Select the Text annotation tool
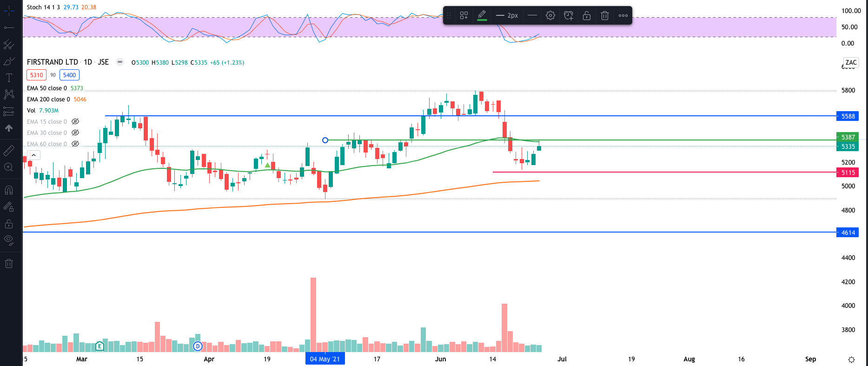Image resolution: width=868 pixels, height=366 pixels. [9, 78]
